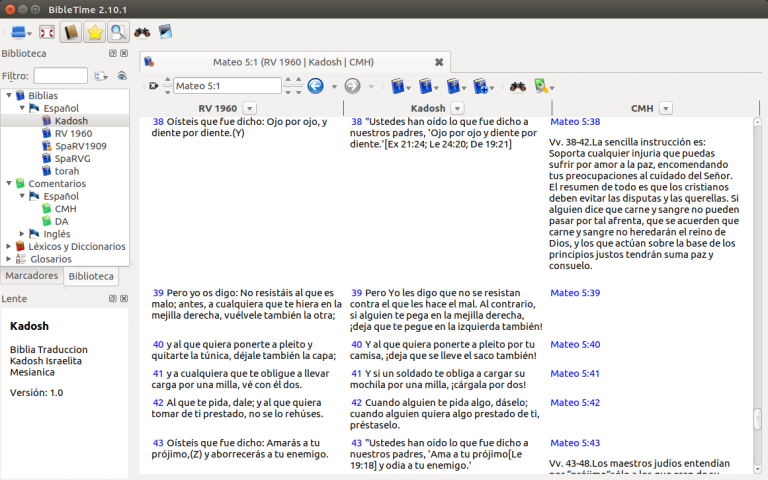Toggle show hidden works eye icon
The image size is (768, 480).
122,76
